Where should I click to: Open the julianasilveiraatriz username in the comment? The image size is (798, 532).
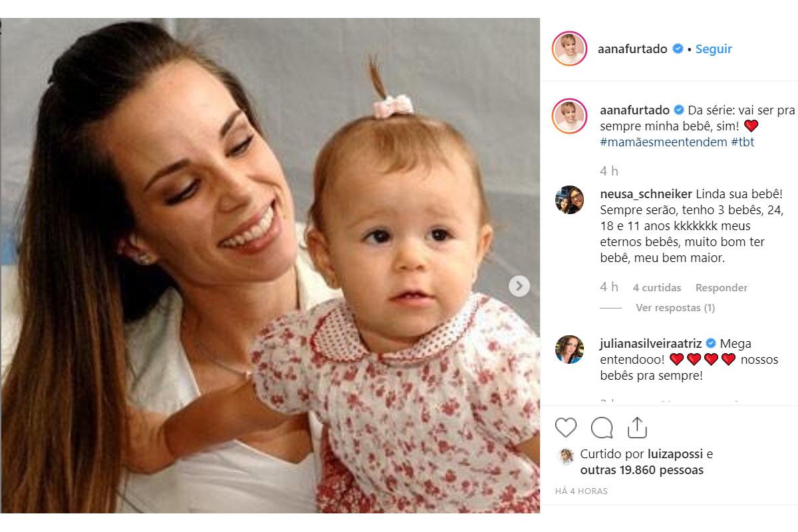[651, 344]
